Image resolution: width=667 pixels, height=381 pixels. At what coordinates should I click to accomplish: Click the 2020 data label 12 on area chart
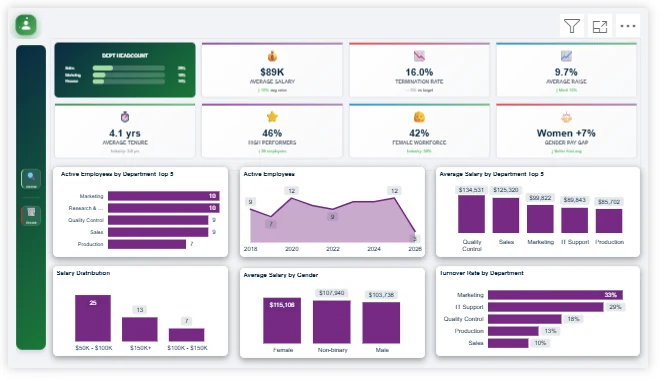coord(292,191)
